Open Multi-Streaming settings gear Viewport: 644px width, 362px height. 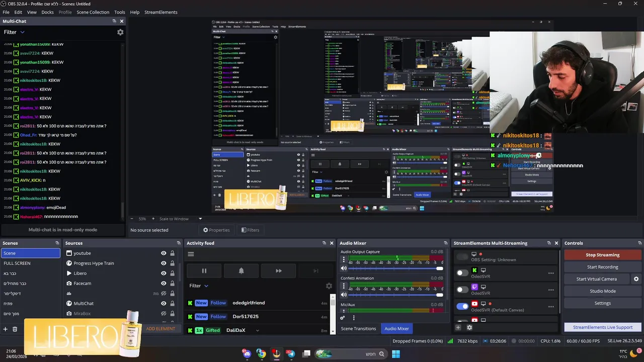pyautogui.click(x=469, y=327)
